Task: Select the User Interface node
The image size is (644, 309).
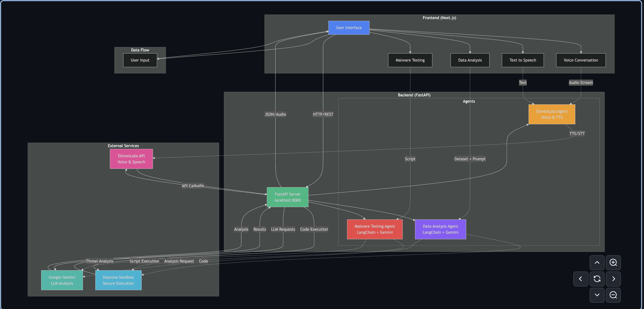Action: 349,28
